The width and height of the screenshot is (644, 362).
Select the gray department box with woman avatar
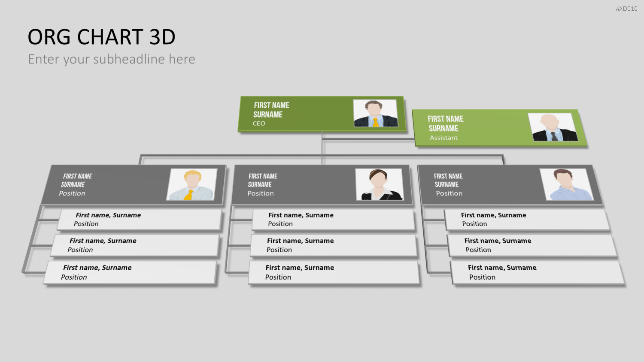[x=322, y=184]
